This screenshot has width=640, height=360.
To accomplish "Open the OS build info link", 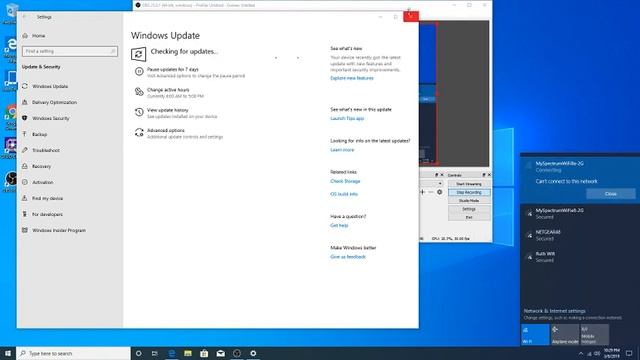I will (344, 194).
